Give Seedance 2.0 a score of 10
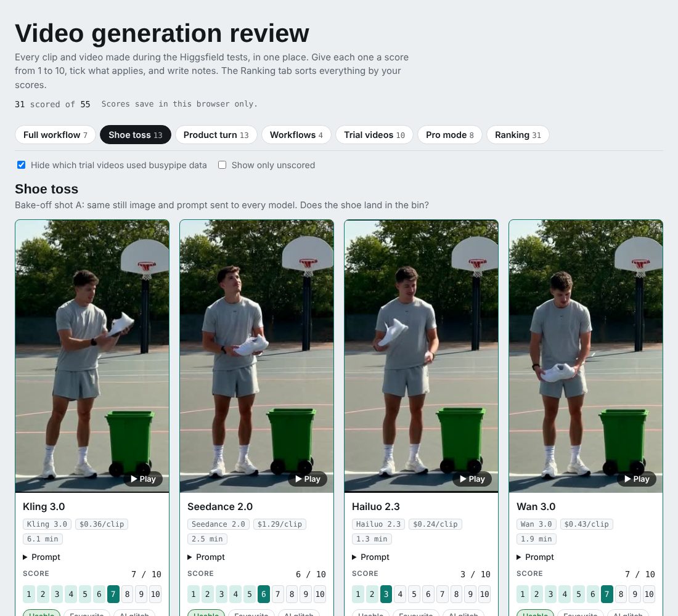678x616 pixels. [320, 594]
